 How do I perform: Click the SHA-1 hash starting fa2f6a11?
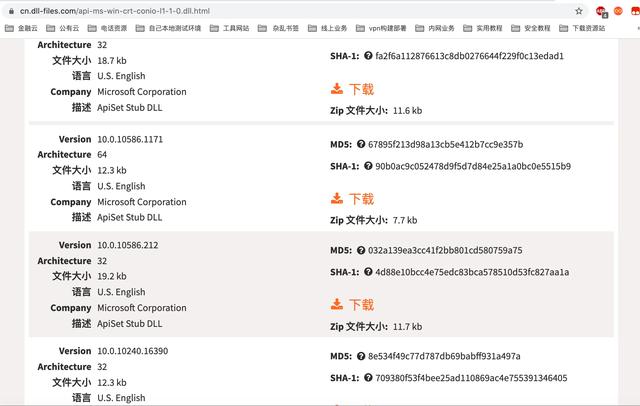469,56
